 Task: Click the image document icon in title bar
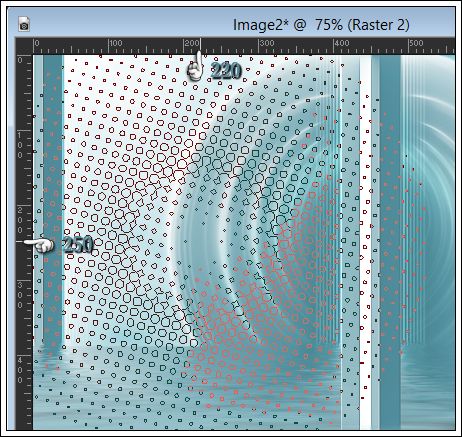point(24,24)
